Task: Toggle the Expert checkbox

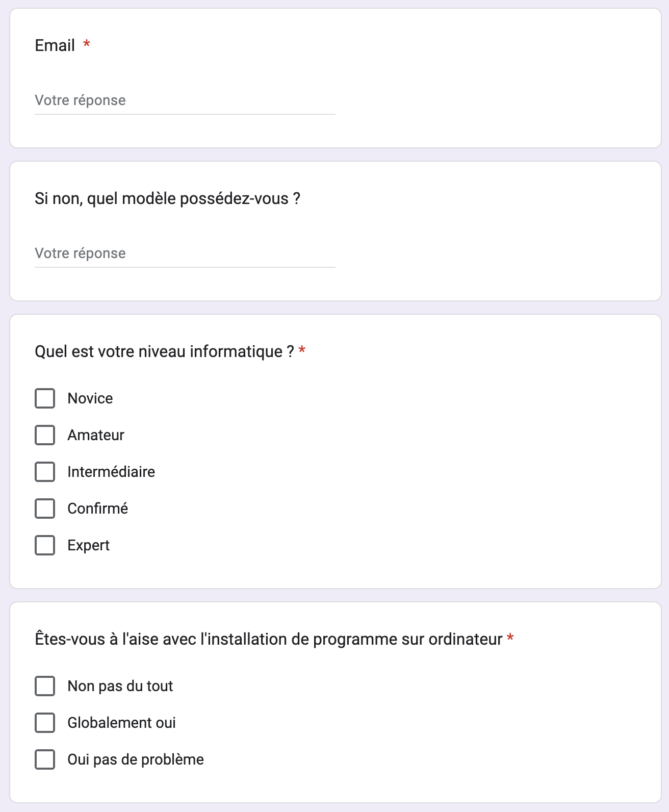Action: [45, 545]
